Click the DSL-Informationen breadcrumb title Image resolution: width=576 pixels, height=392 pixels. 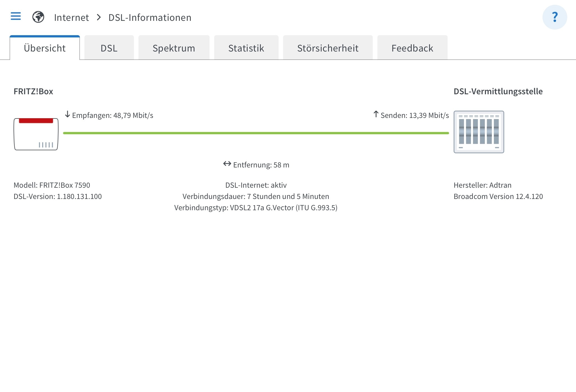(150, 17)
